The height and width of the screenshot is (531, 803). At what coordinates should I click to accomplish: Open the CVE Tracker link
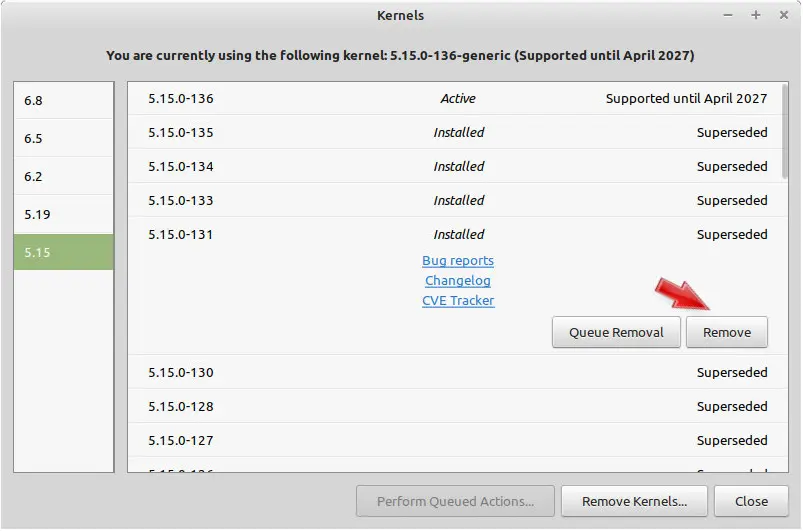[x=458, y=301]
